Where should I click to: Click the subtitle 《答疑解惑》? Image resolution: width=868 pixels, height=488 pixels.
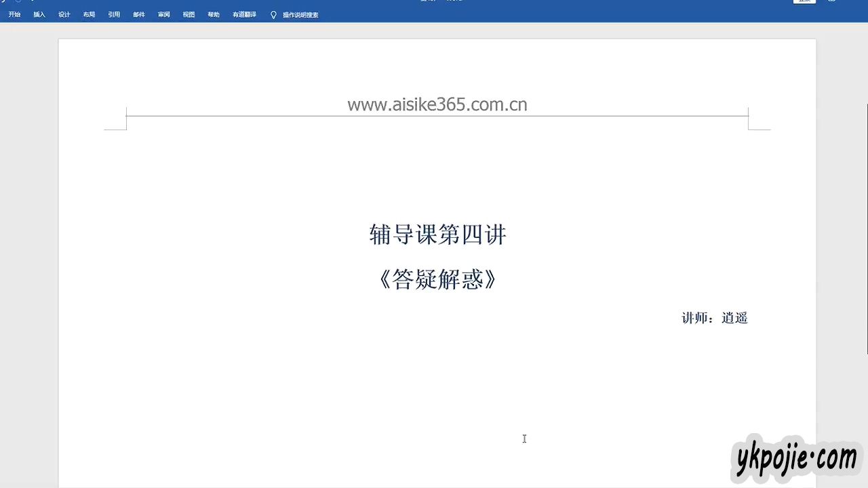pyautogui.click(x=437, y=279)
